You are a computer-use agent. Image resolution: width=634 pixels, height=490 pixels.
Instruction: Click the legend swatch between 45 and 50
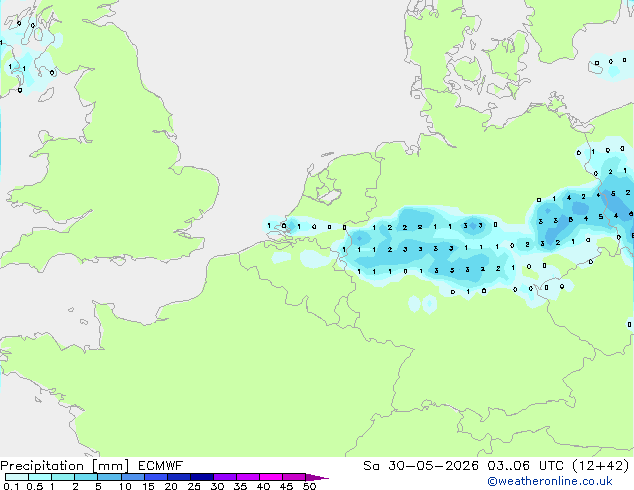[294, 477]
